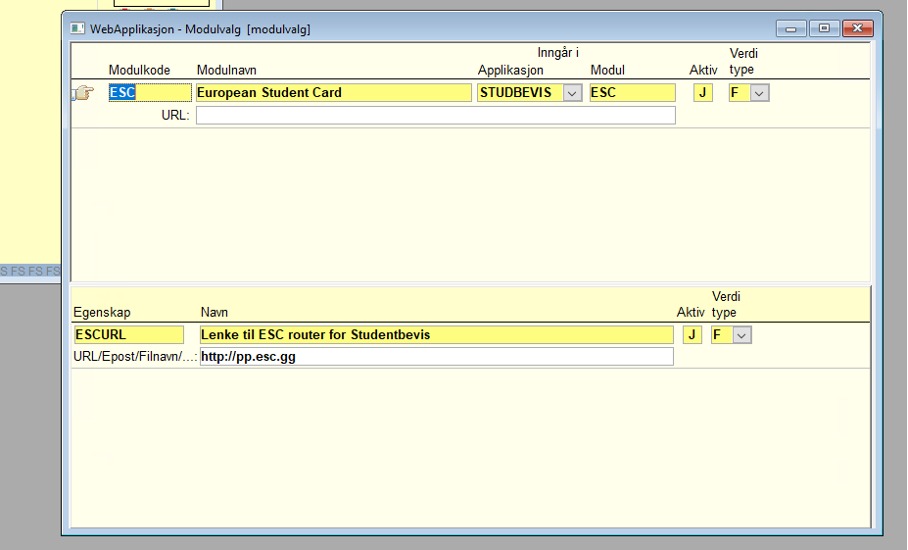The height and width of the screenshot is (550, 908).
Task: Select the Egenskap field ESCURL
Action: (129, 335)
